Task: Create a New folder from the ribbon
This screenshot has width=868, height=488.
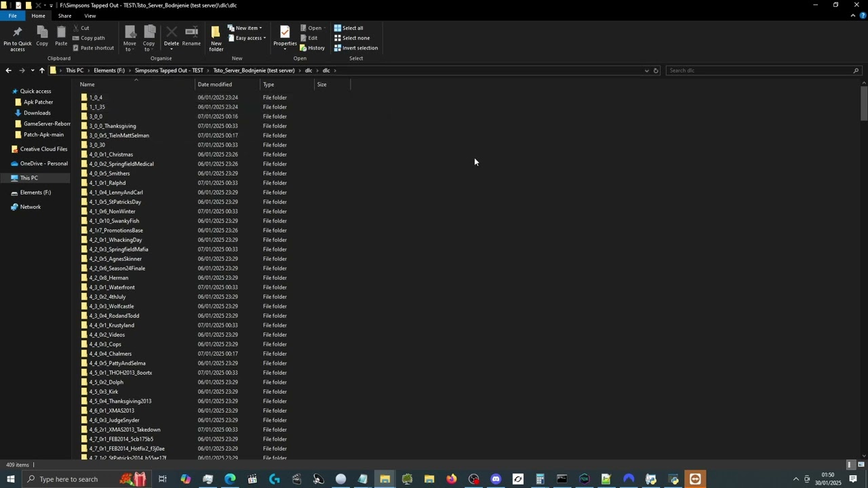Action: pos(216,38)
